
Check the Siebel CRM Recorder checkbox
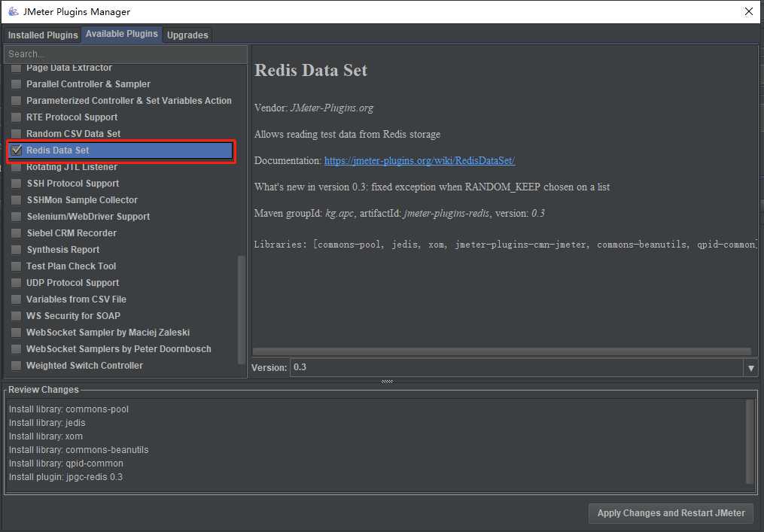click(x=16, y=233)
